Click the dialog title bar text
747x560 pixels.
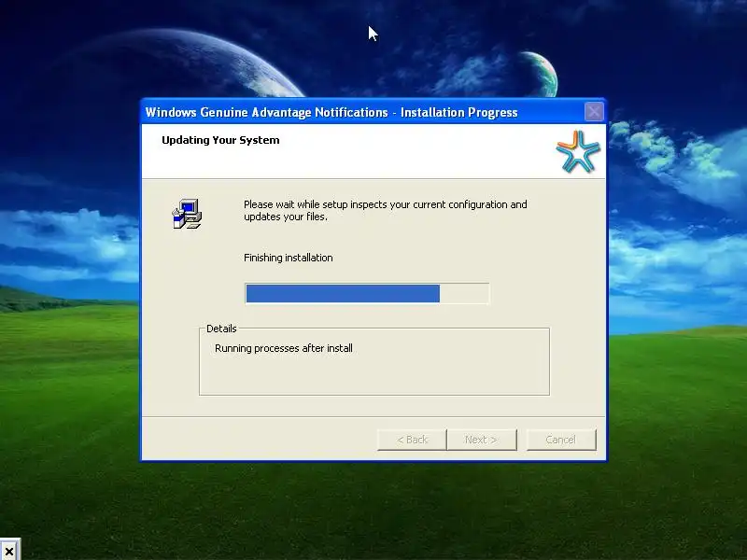coord(331,112)
